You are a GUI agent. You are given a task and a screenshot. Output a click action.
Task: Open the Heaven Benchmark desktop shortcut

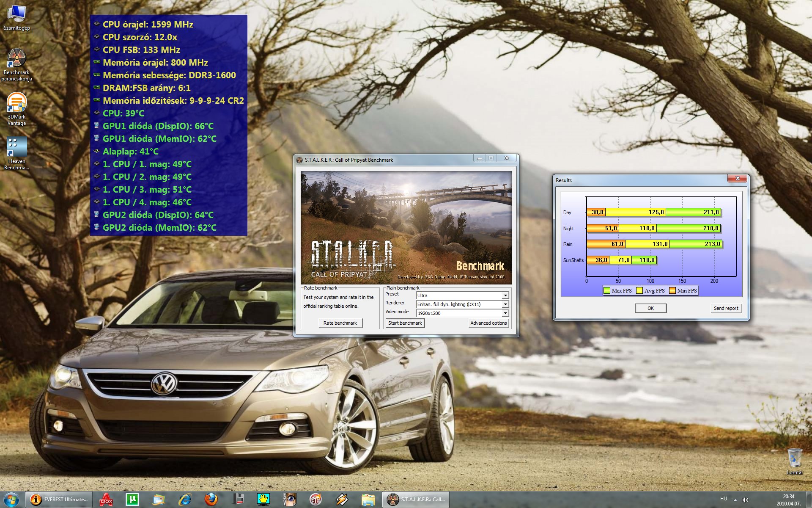pyautogui.click(x=17, y=153)
